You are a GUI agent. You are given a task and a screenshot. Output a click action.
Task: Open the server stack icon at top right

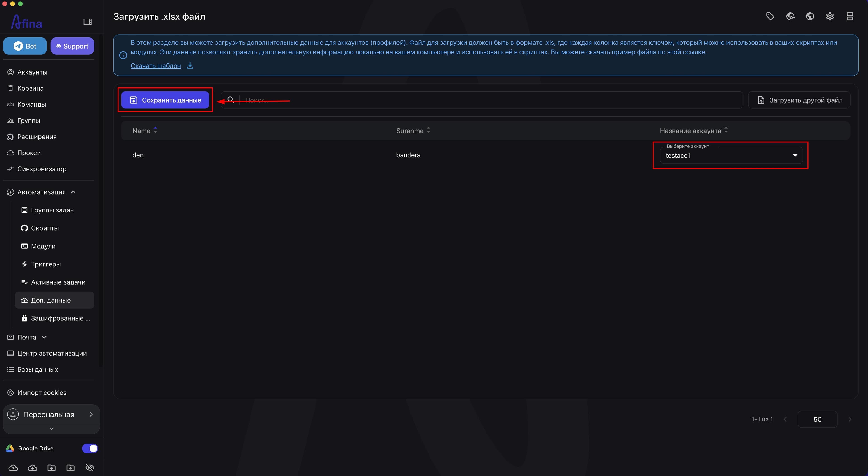850,16
